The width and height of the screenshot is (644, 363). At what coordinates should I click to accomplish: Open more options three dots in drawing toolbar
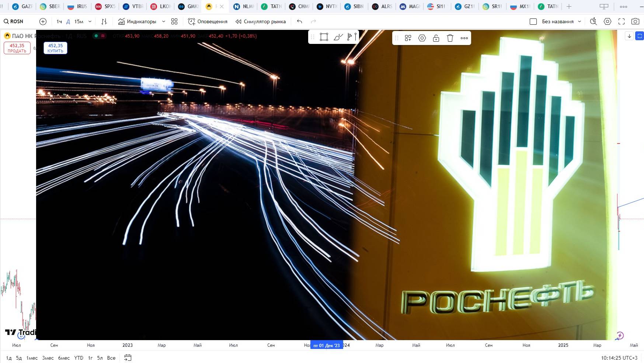coord(464,38)
